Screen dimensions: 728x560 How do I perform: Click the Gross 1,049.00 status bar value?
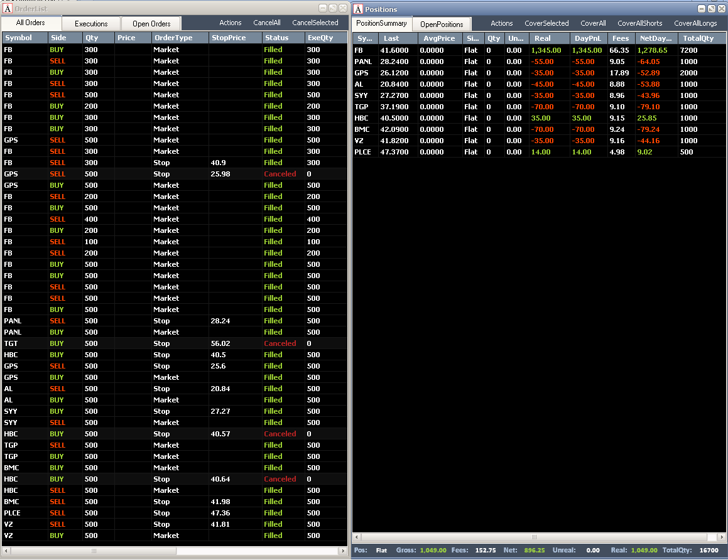pos(433,550)
